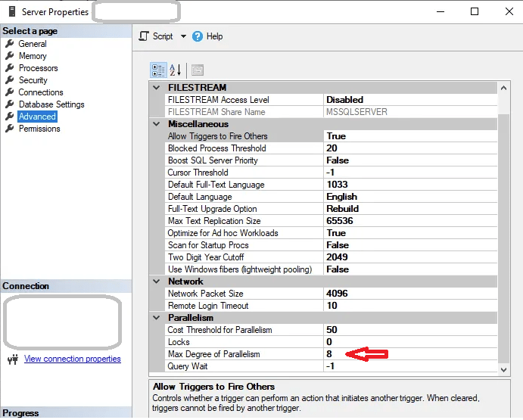
Task: Switch to the Database Settings page
Action: click(x=51, y=104)
